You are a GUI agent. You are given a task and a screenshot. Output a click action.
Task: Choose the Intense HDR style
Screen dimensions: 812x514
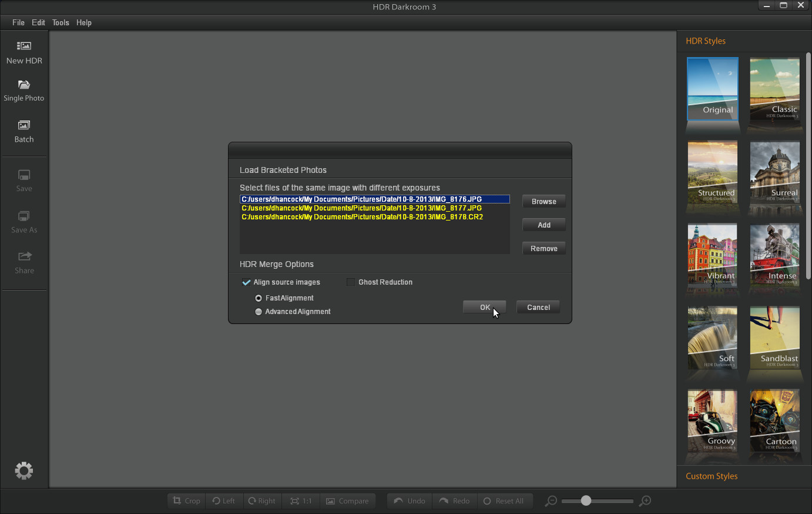click(774, 255)
